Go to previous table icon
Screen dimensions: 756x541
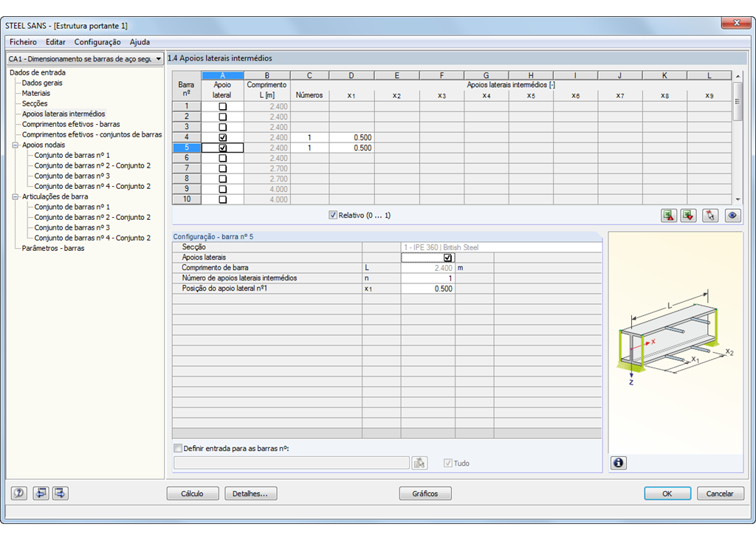[x=41, y=493]
